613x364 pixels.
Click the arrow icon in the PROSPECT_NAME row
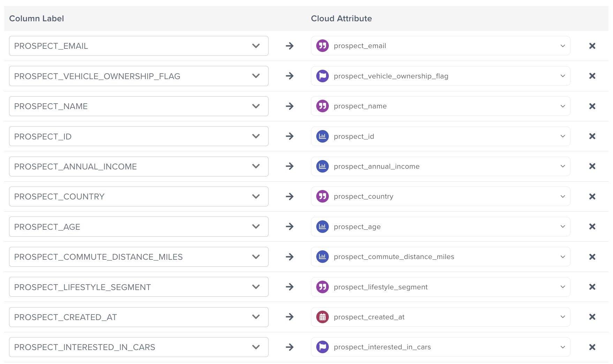click(289, 106)
